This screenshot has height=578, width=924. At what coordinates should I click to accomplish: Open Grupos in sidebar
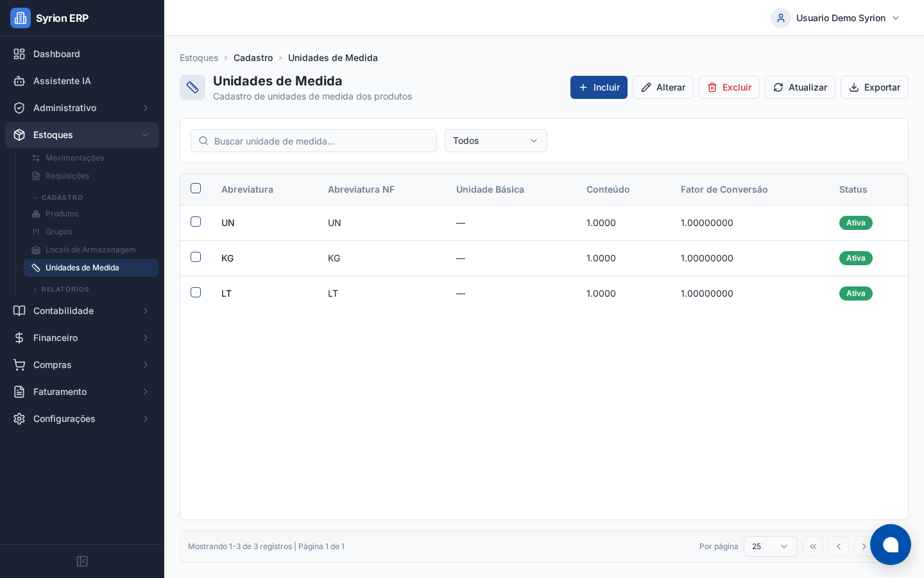[x=91, y=232]
